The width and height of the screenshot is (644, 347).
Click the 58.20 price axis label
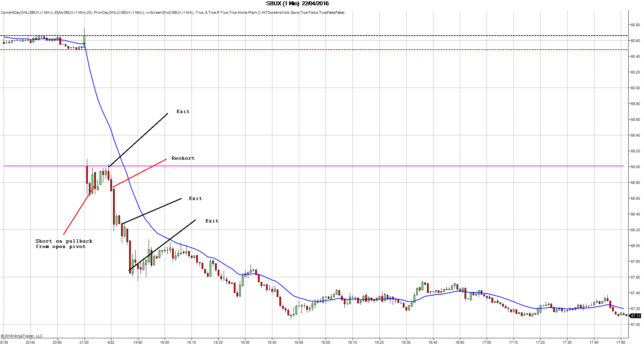(x=635, y=230)
